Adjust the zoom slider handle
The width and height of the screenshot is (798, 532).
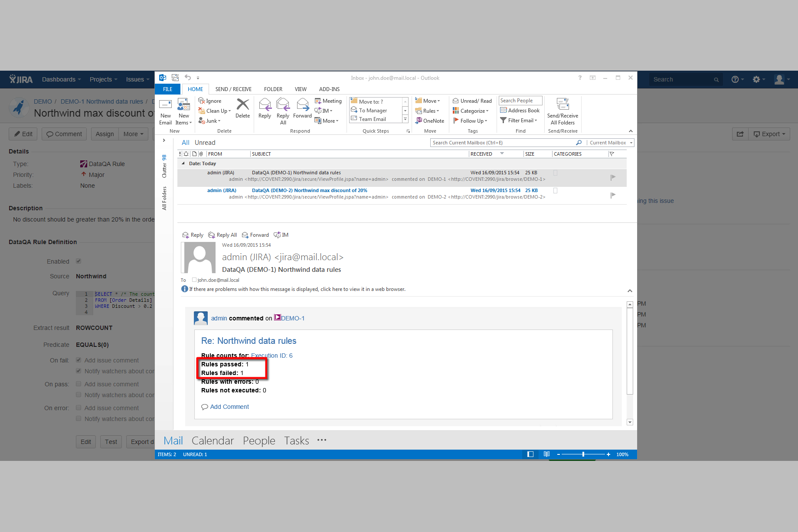(x=583, y=454)
